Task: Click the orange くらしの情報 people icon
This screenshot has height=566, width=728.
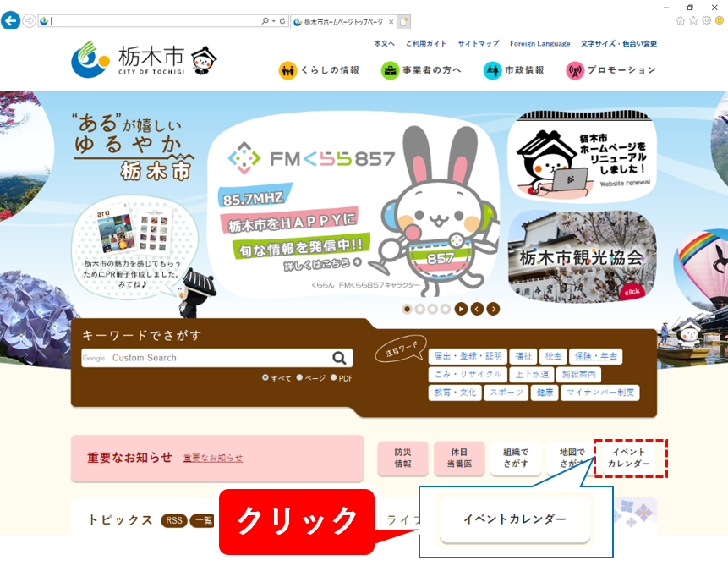Action: (x=287, y=70)
